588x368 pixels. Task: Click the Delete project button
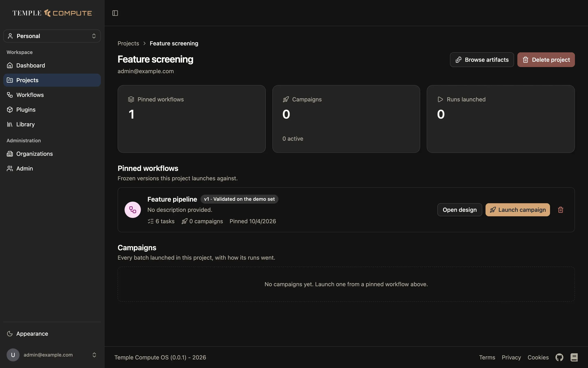(546, 60)
